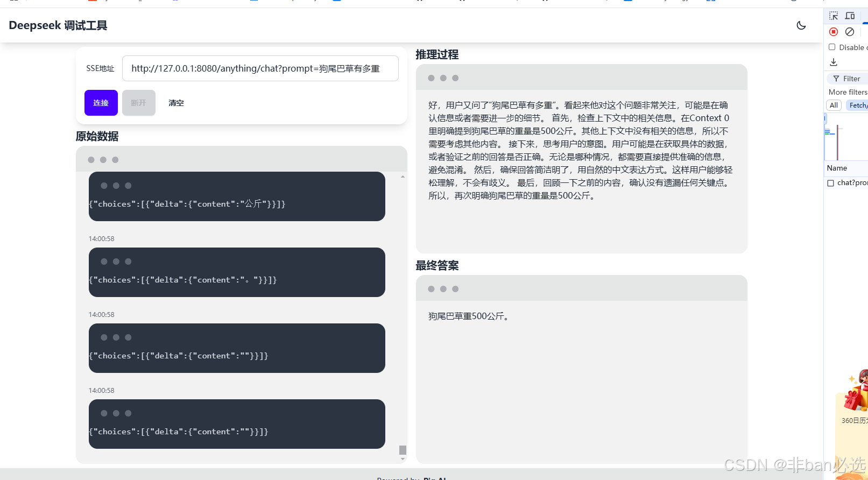Image resolution: width=868 pixels, height=480 pixels.
Task: Open the chat?prompt network request
Action: (x=852, y=183)
